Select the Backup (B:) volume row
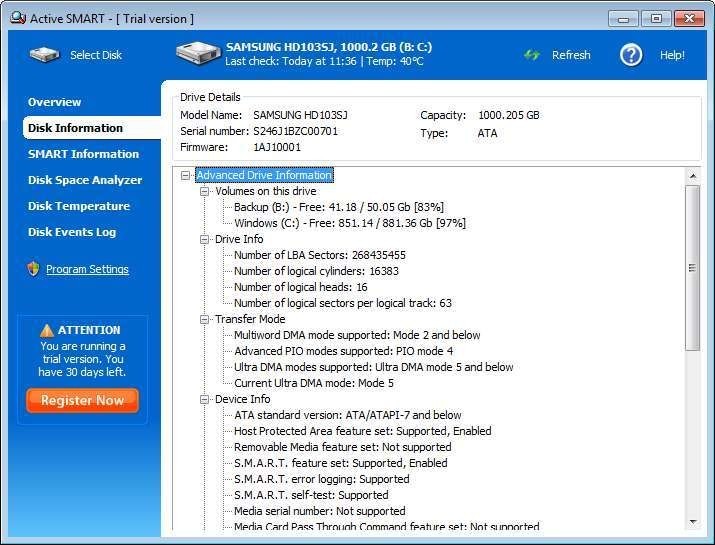 pos(339,207)
